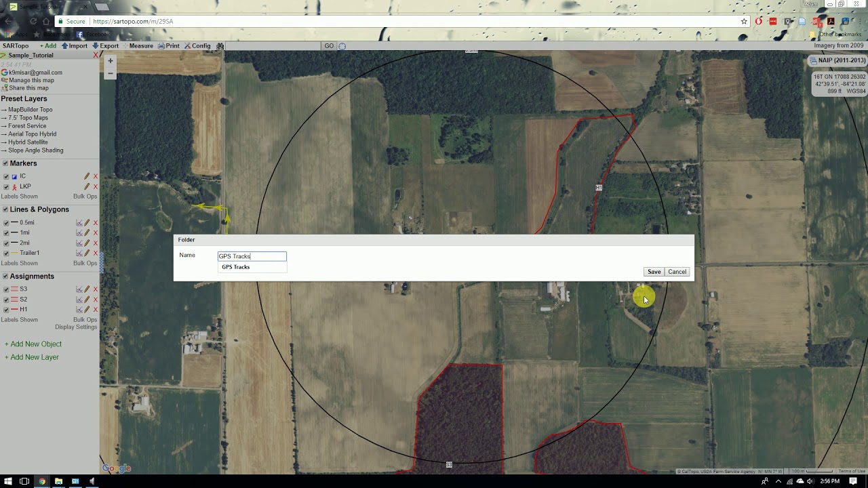This screenshot has height=488, width=868.
Task: Open Bulk Ops for Markers
Action: 85,197
